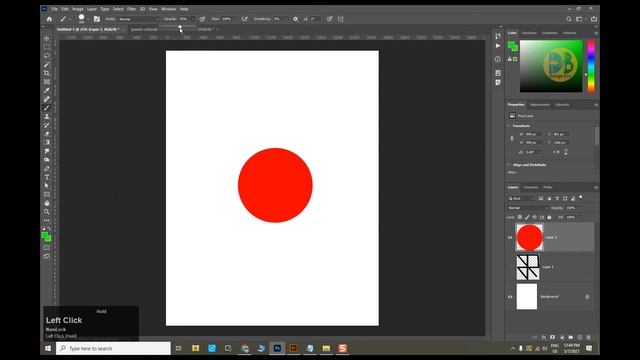
Task: Select the Brush tool in the left toolbar
Action: tap(47, 108)
